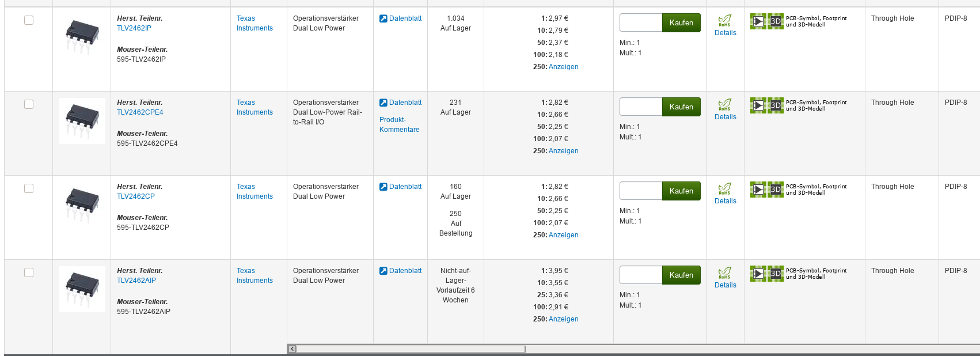980x356 pixels.
Task: Reveal 250 quantity price for TLV2462CP
Action: coord(563,235)
